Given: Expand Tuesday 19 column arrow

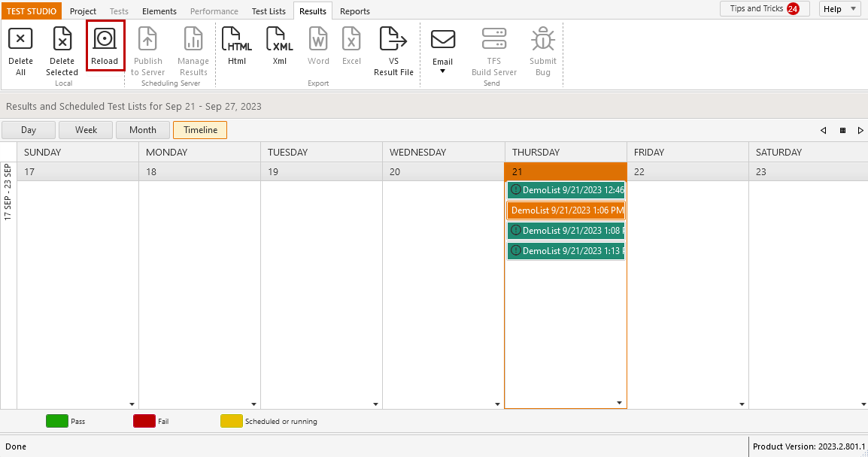Looking at the screenshot, I should 375,404.
